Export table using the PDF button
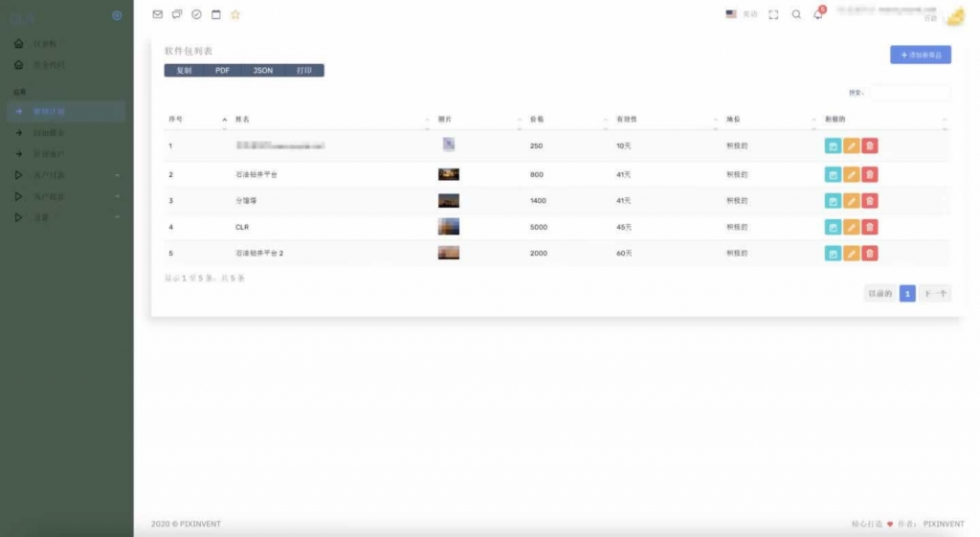Viewport: 980px width, 537px height. [223, 71]
